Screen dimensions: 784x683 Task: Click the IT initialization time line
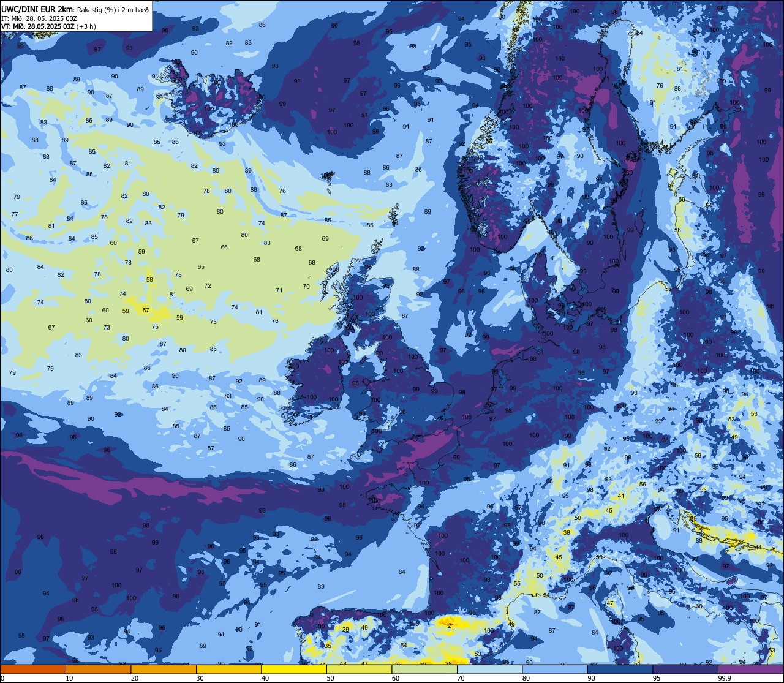click(39, 18)
